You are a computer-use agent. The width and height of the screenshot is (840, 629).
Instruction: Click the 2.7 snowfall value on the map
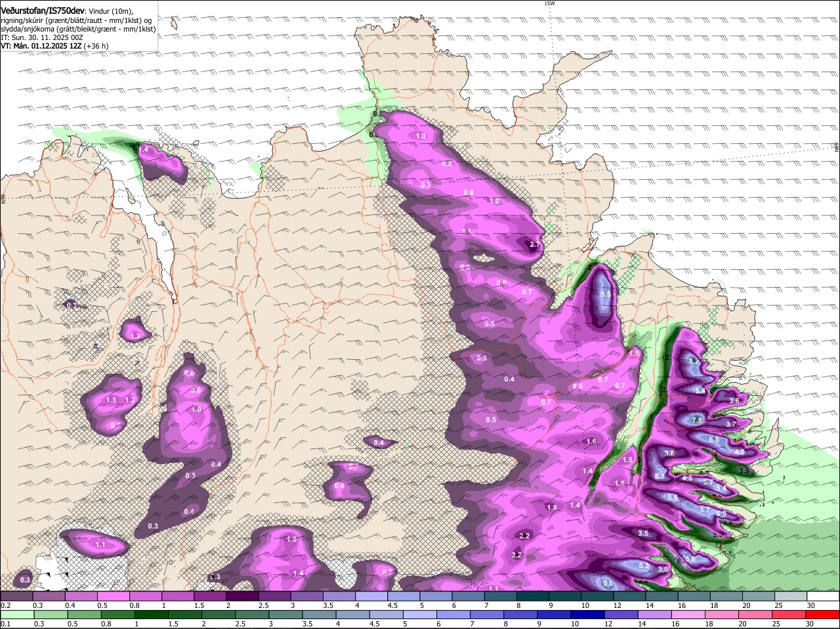534,245
